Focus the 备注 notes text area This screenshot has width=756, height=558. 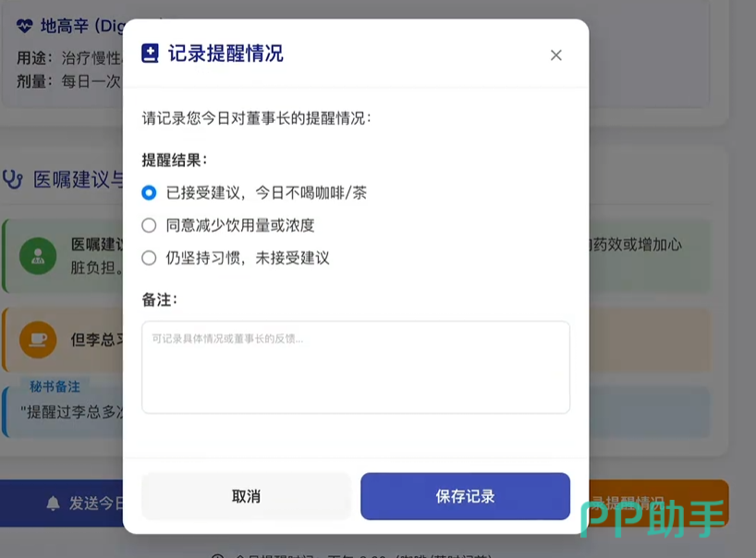coord(356,367)
